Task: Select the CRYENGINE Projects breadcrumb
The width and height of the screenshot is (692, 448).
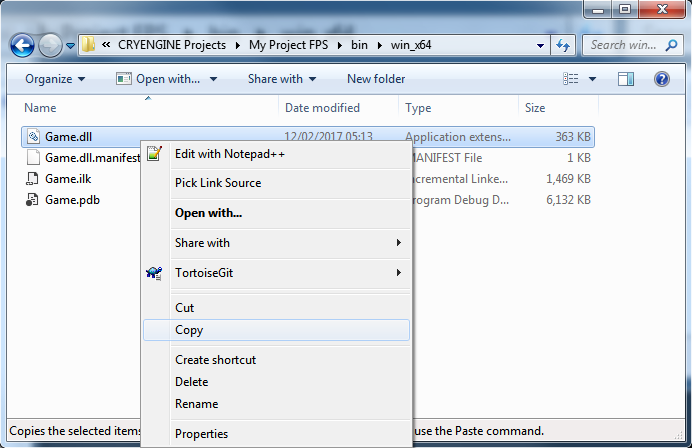Action: tap(172, 45)
